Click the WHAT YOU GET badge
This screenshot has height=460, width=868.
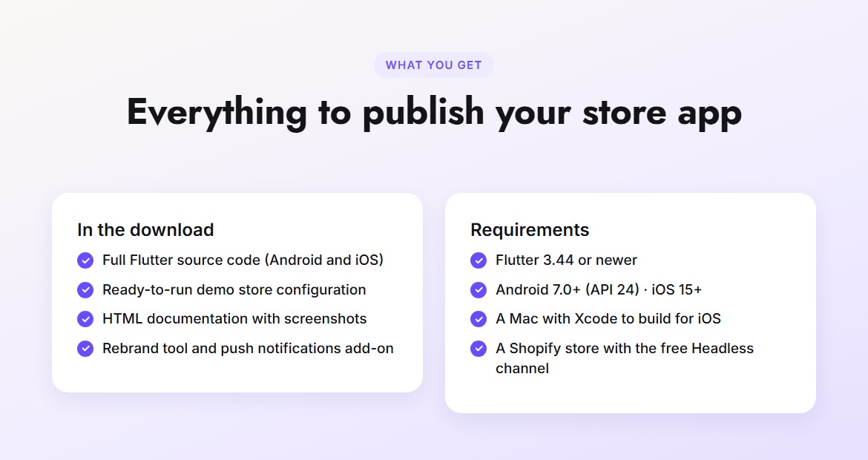coord(433,65)
